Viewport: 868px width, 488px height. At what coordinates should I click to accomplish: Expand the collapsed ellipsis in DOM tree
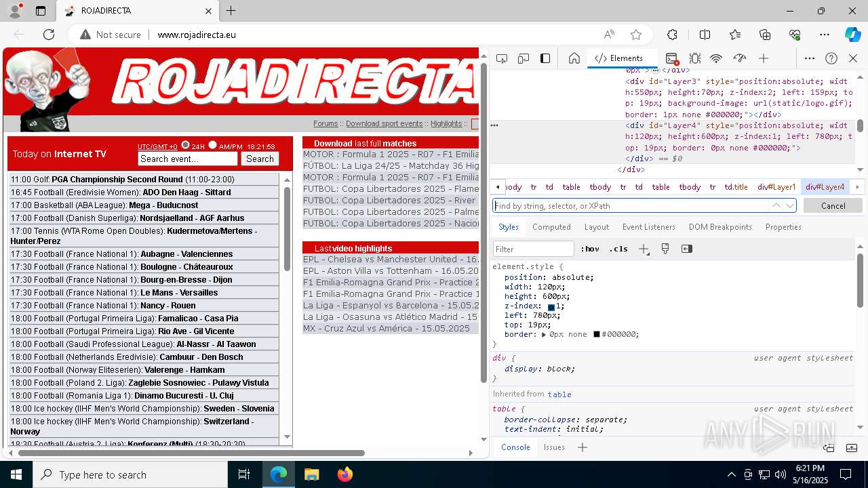coord(655,70)
